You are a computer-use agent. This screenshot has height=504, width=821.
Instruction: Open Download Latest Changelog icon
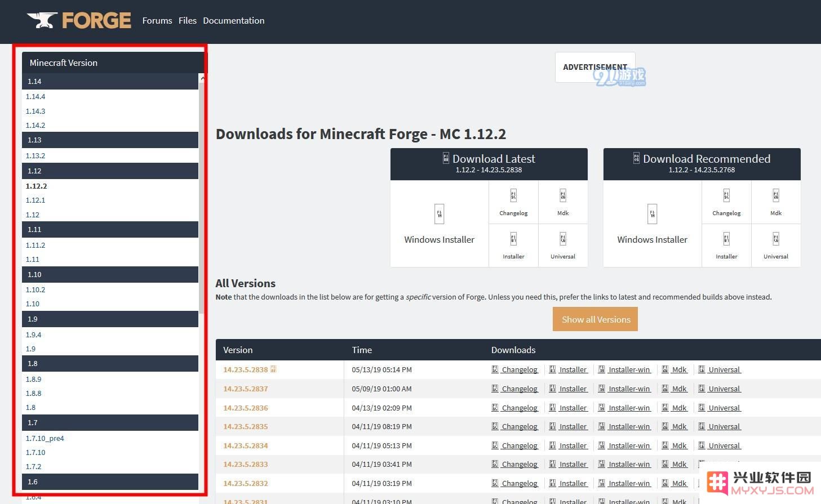click(513, 195)
